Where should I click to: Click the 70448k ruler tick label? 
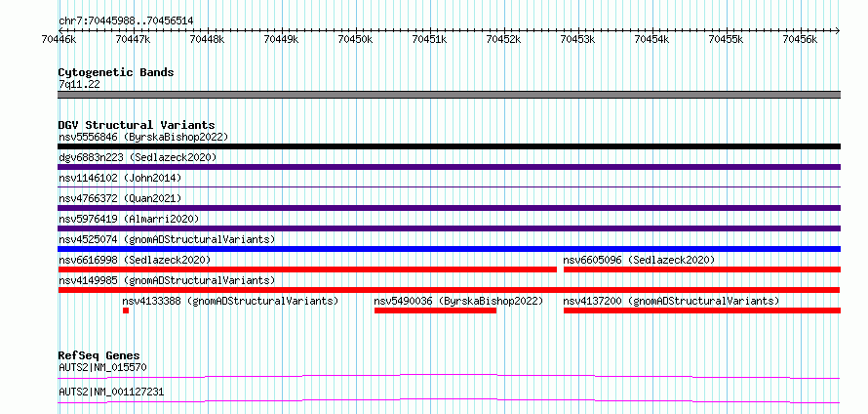coord(208,39)
